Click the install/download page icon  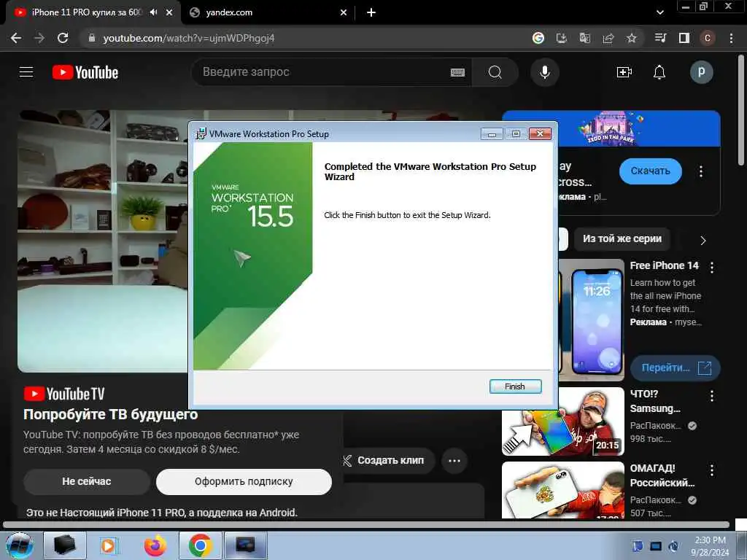click(562, 38)
